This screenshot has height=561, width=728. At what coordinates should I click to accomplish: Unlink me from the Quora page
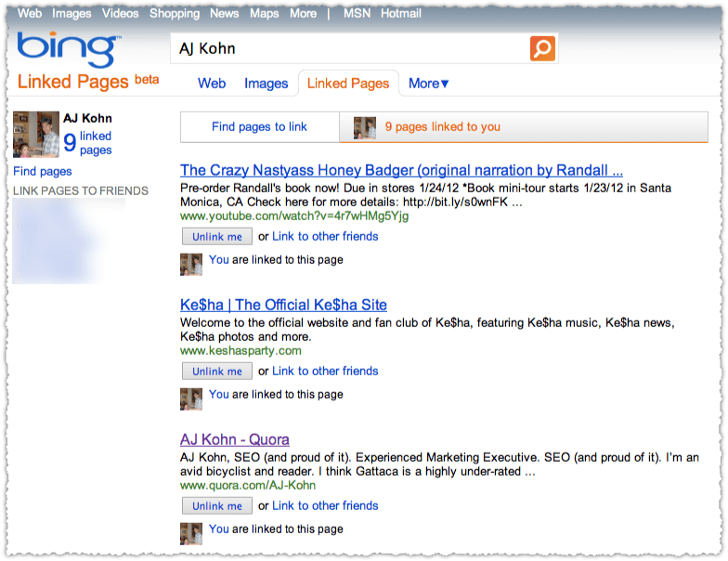(217, 505)
